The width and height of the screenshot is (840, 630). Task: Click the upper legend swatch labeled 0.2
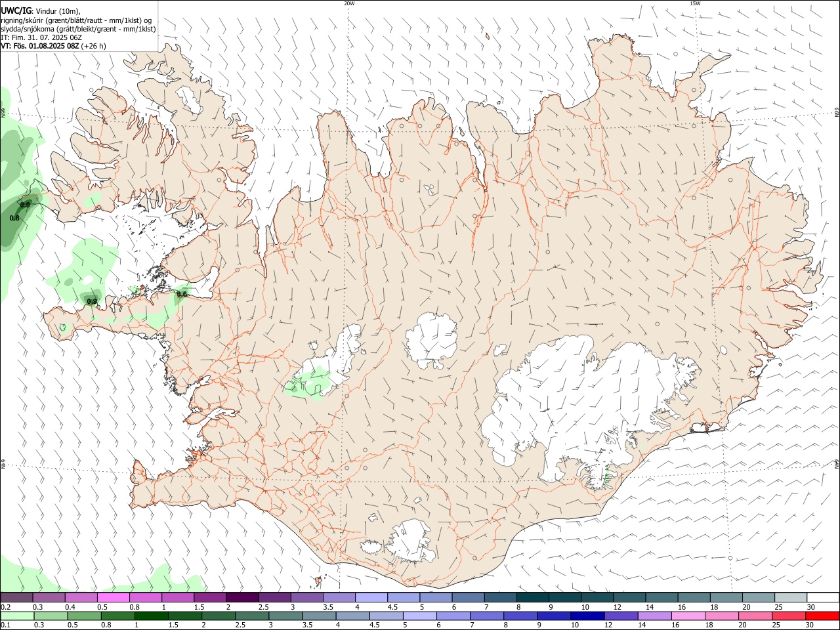(x=16, y=597)
